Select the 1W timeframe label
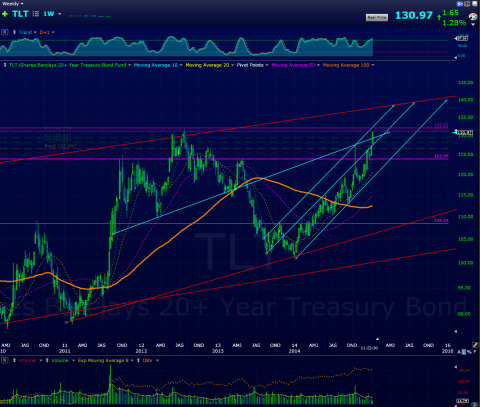 (49, 14)
